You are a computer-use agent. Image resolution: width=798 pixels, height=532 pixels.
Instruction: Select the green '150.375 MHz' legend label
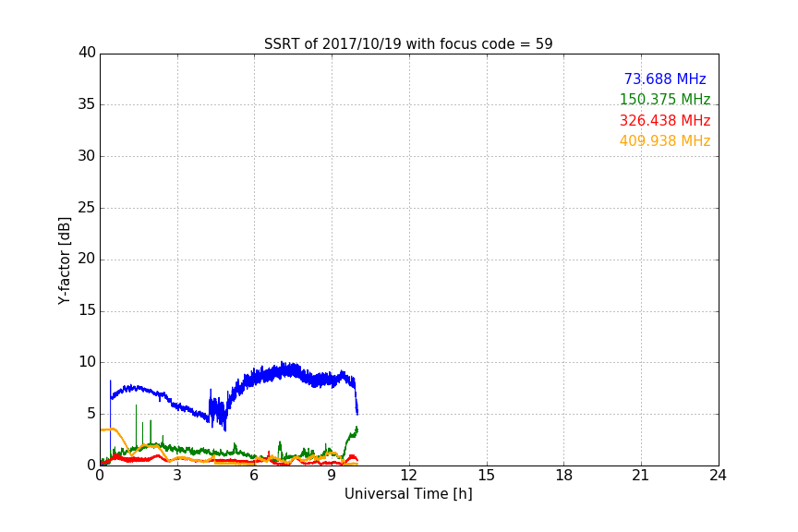click(x=665, y=99)
